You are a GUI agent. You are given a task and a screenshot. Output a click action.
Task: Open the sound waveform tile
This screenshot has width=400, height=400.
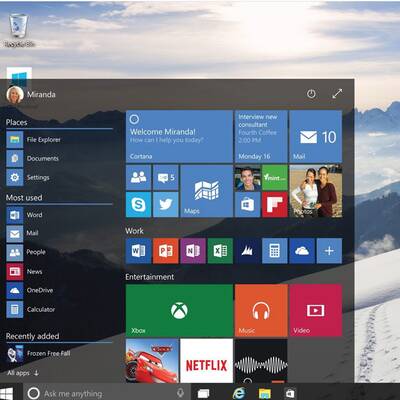coord(261,361)
